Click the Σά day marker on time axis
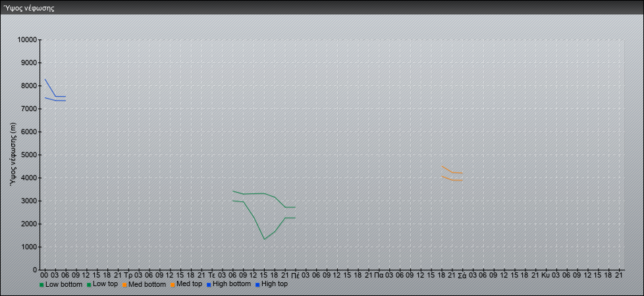Viewport: 644px width, 296px height. 462,274
